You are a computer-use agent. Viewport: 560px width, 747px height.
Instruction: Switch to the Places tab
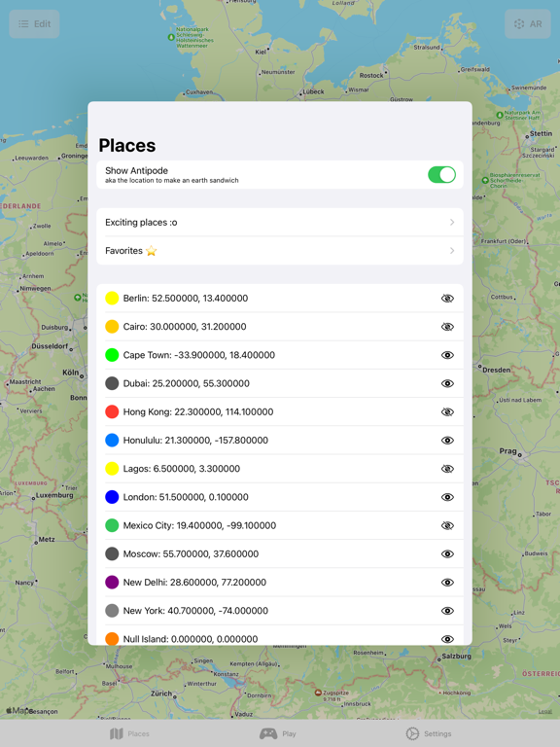tap(129, 733)
